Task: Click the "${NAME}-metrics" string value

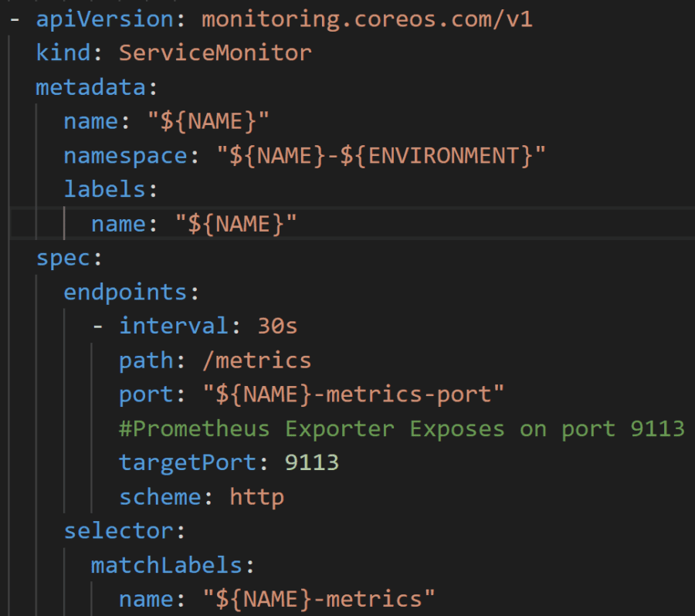Action: click(x=319, y=599)
